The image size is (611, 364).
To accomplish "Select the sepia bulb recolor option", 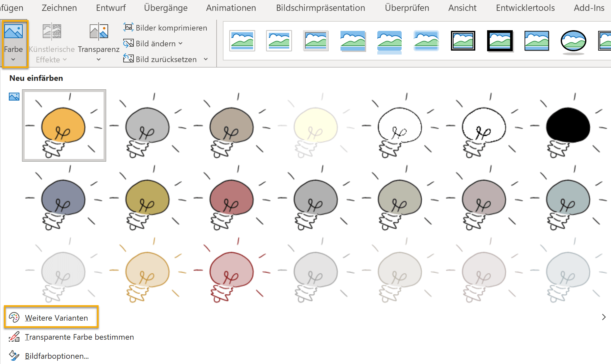I will coord(232,125).
